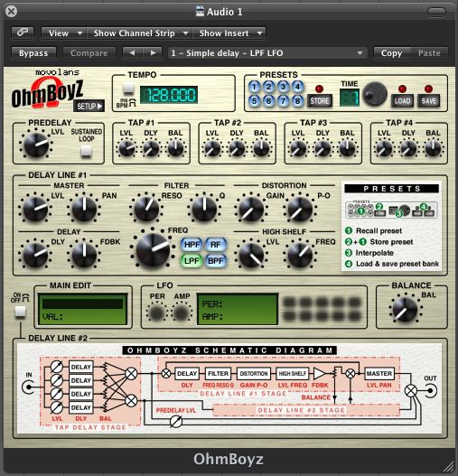Screen dimensions: 458x476
Task: Open the View dropdown menu
Action: pyautogui.click(x=63, y=33)
